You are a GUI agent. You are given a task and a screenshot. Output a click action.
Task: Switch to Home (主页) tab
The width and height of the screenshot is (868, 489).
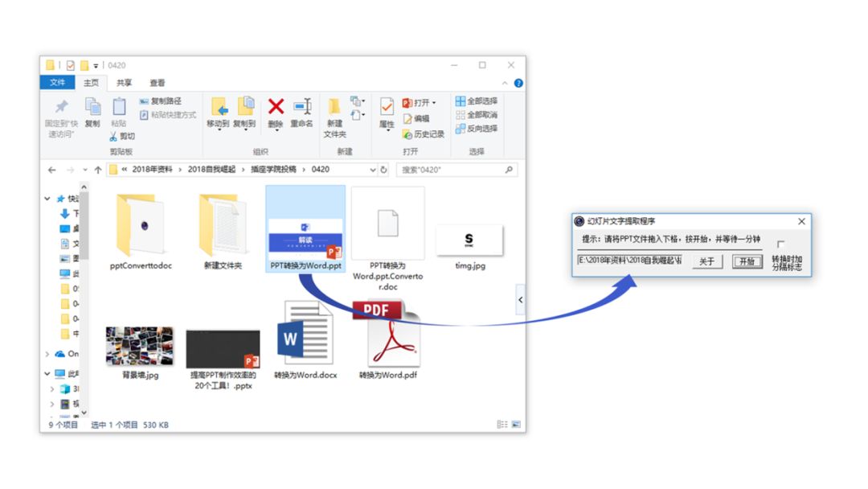[x=91, y=83]
